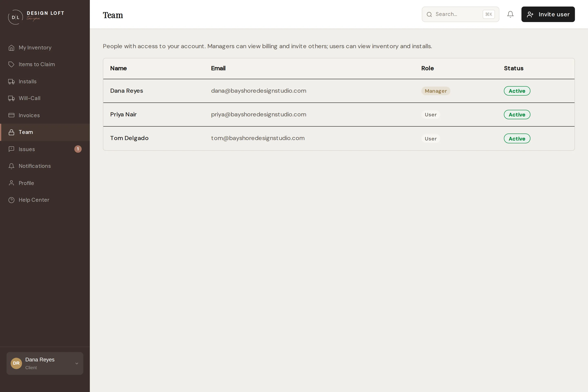This screenshot has height=392, width=588.
Task: Go to Profile page
Action: pos(45,183)
